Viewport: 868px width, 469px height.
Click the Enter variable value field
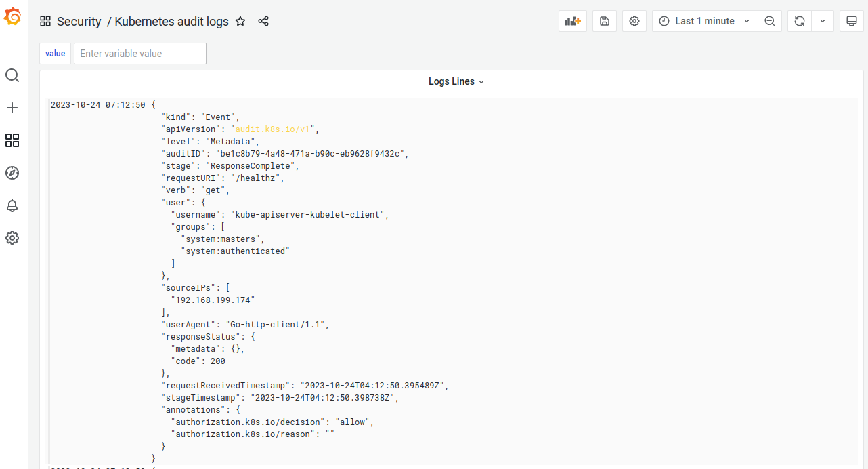pyautogui.click(x=139, y=54)
